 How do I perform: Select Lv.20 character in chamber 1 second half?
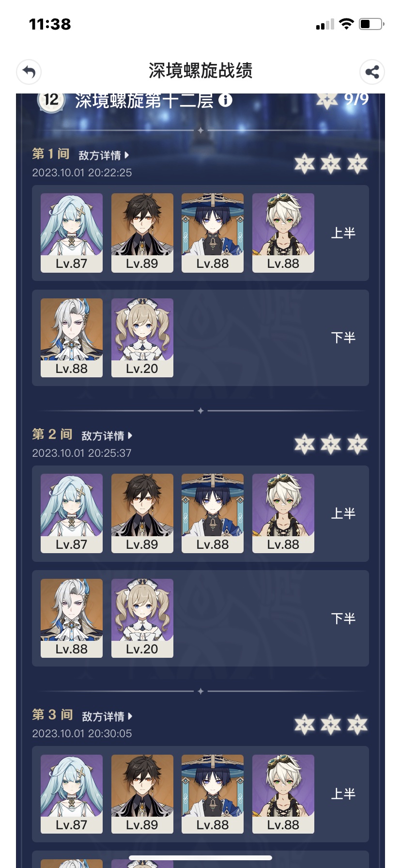point(142,338)
